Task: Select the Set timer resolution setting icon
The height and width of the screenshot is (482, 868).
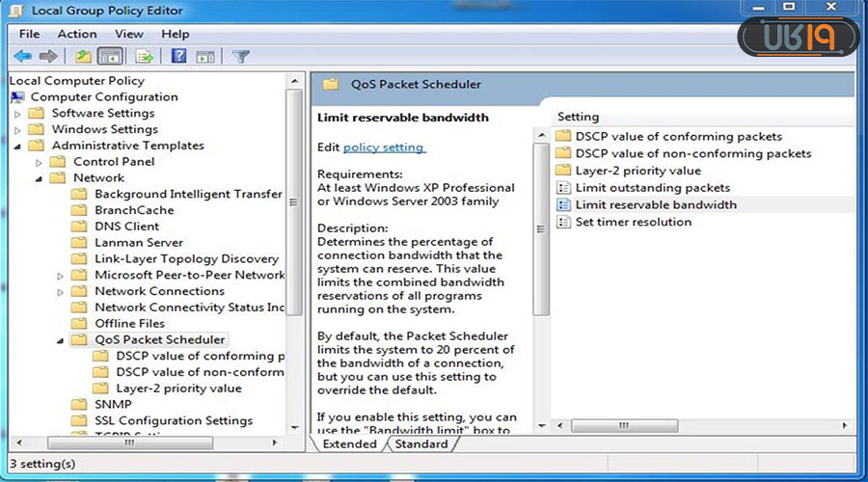Action: click(563, 223)
